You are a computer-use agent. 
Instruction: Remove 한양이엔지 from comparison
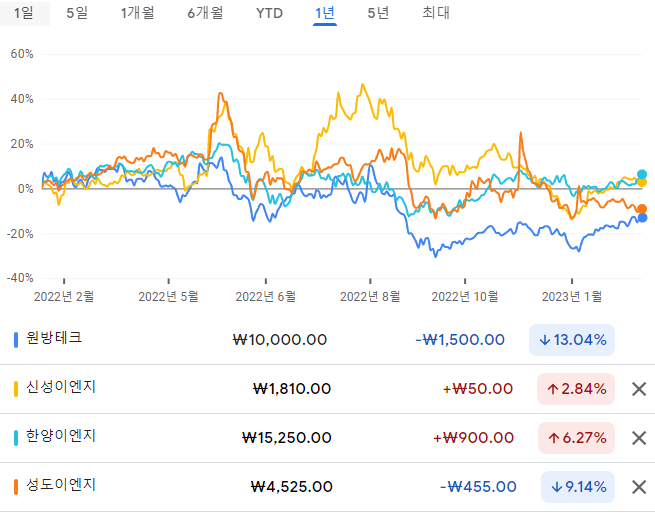639,438
